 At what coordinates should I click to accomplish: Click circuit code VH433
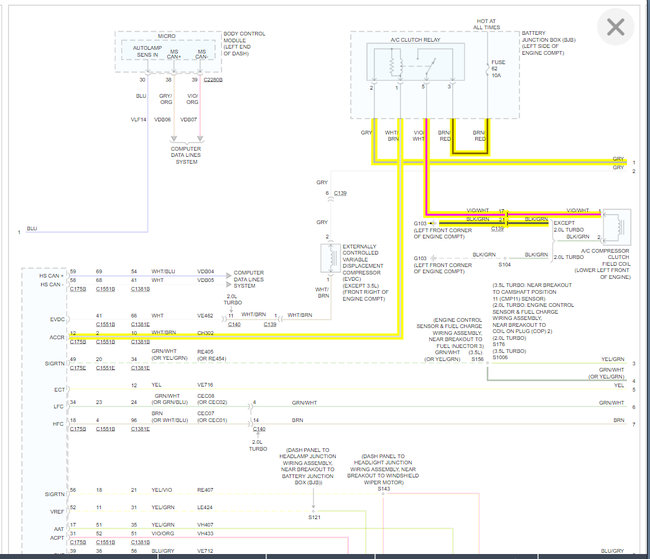[205, 534]
